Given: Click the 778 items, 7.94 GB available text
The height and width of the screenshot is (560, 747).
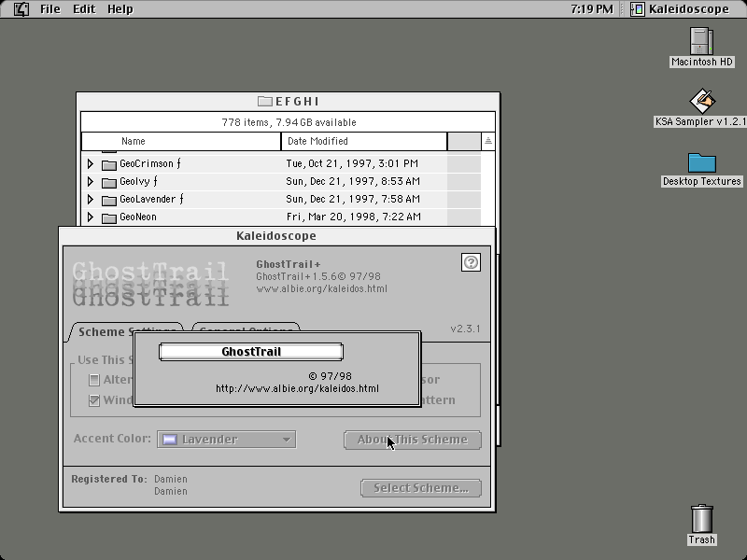Looking at the screenshot, I should (289, 122).
